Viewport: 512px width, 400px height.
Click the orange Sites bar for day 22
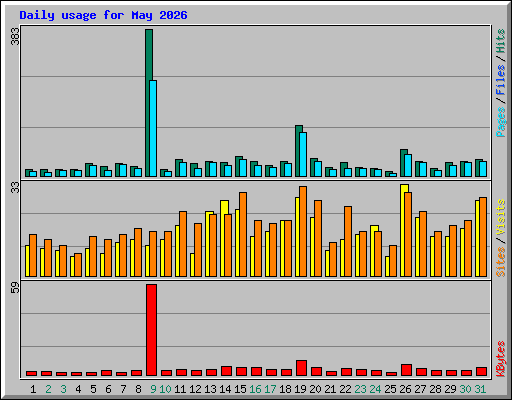(x=348, y=241)
